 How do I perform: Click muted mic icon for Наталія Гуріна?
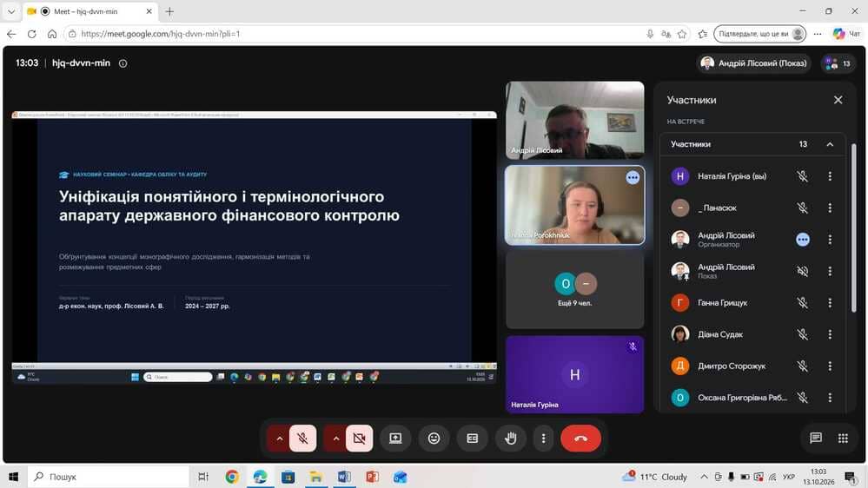tap(802, 176)
